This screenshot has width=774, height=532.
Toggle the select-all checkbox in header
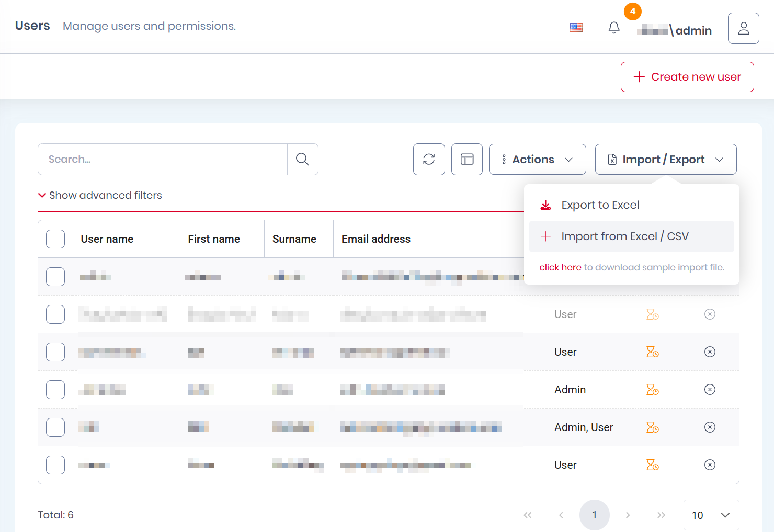[x=55, y=239]
